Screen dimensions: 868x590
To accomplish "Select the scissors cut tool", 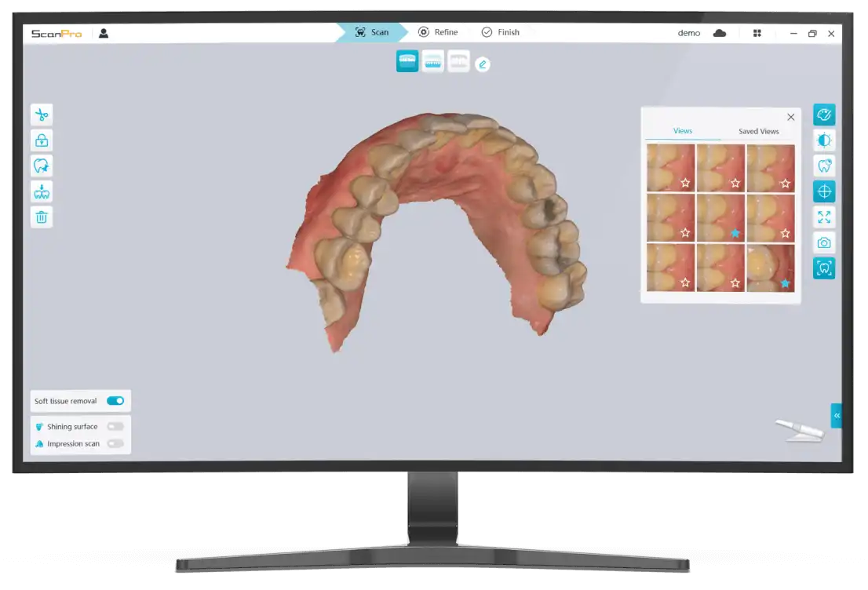I will point(42,115).
